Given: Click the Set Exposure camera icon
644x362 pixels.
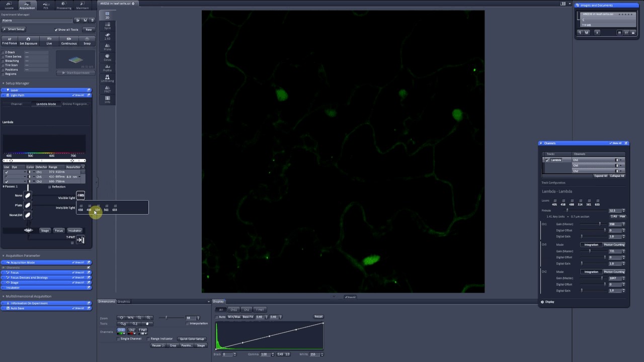Looking at the screenshot, I should [28, 41].
